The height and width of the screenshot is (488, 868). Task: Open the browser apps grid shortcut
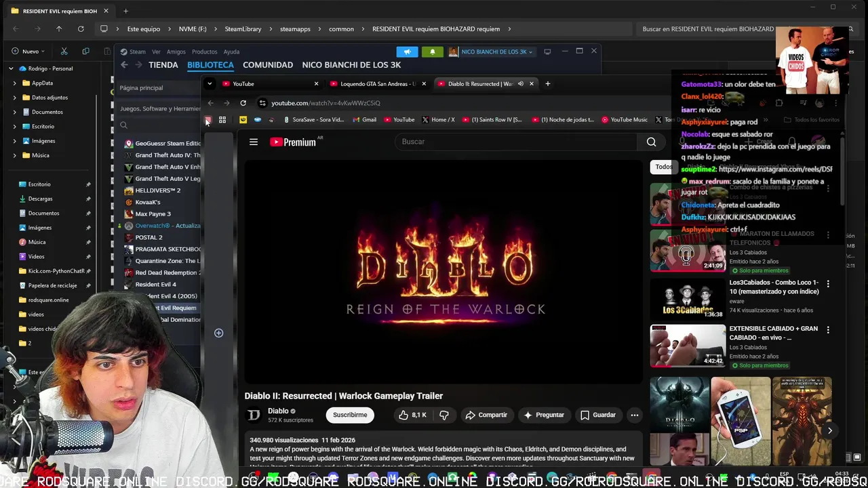point(222,120)
